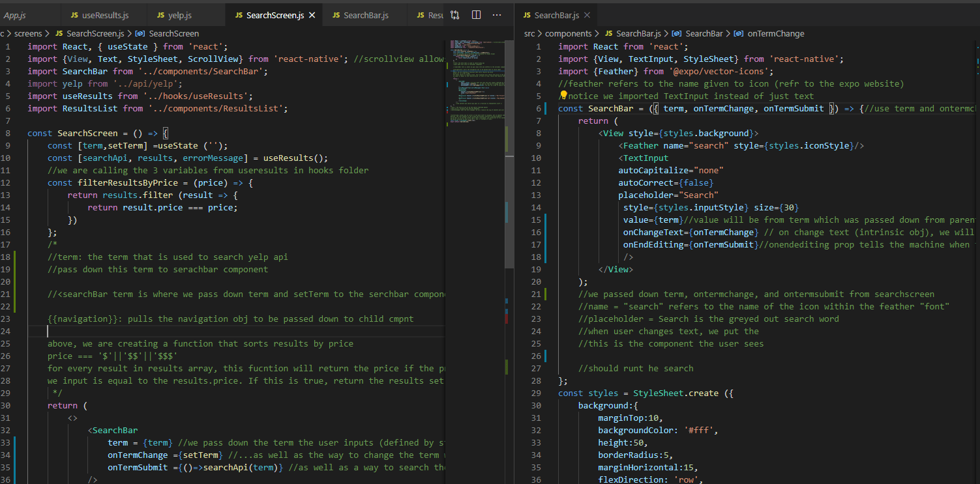Click line number 29 in right SearchBar.js

click(536, 393)
